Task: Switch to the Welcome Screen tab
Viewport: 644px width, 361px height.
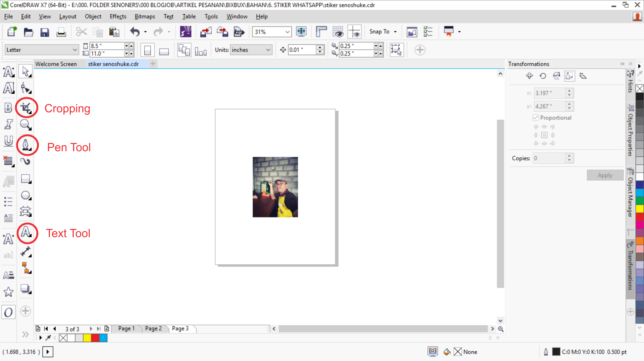Action: pyautogui.click(x=56, y=64)
